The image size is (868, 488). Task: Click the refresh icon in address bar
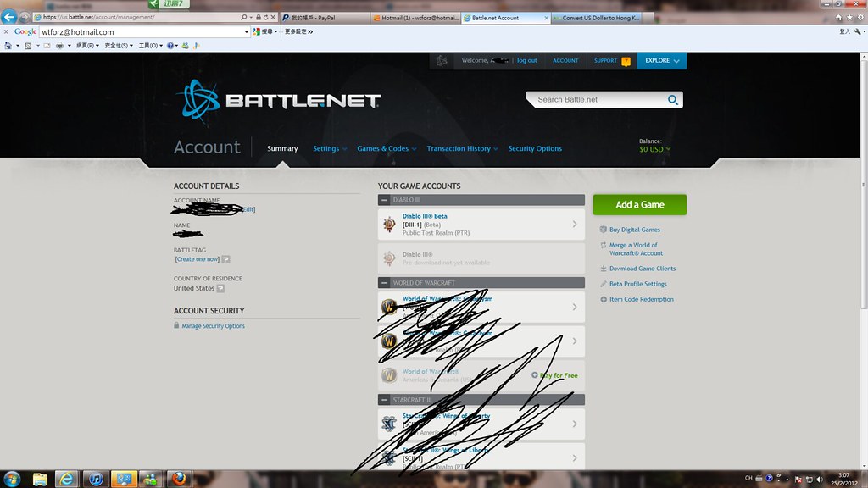[x=265, y=17]
